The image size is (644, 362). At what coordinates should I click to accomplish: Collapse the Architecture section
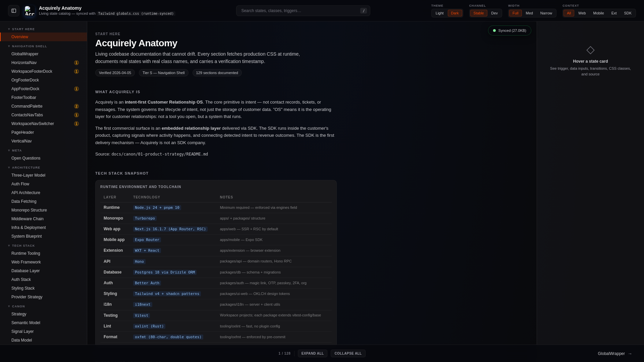click(x=24, y=168)
